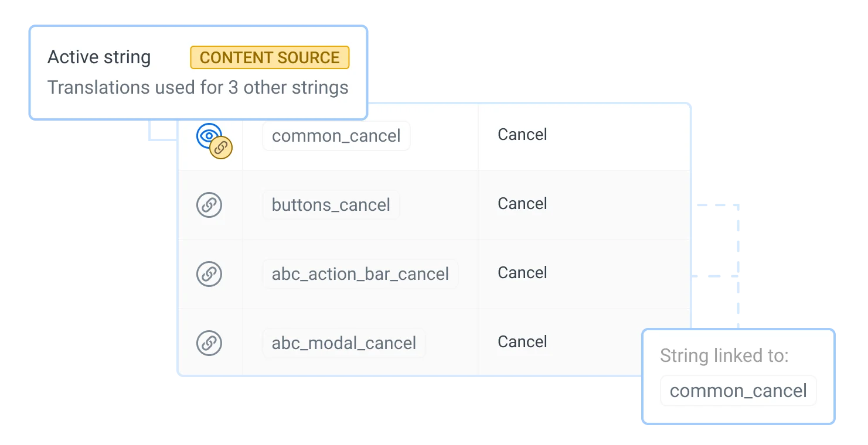Toggle the blue eye icon beside common_cancel
The height and width of the screenshot is (445, 868).
(x=207, y=134)
